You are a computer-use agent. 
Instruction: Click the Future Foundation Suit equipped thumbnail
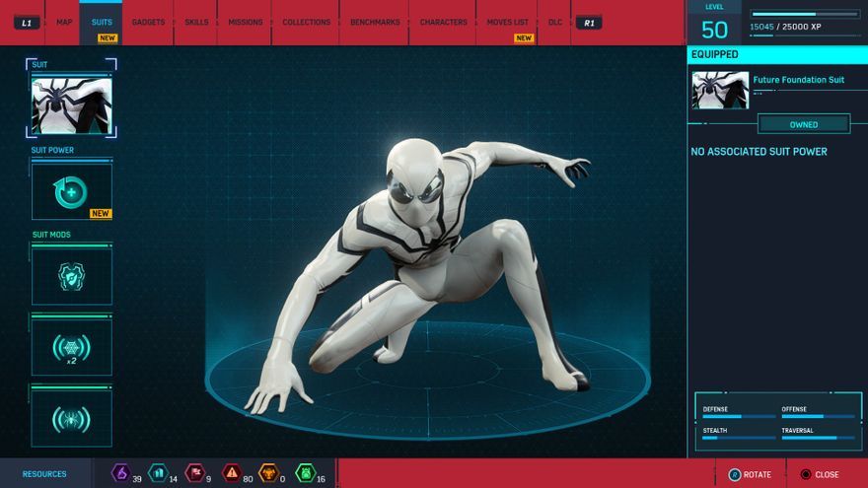pyautogui.click(x=720, y=90)
